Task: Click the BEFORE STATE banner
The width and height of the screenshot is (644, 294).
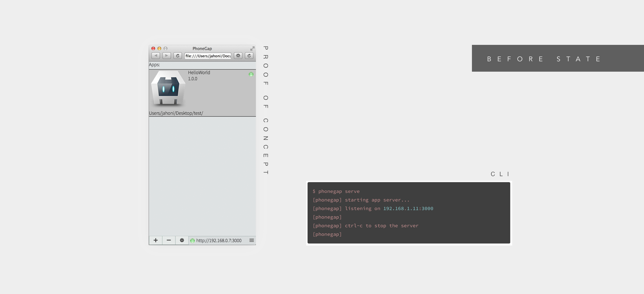Action: coord(558,58)
